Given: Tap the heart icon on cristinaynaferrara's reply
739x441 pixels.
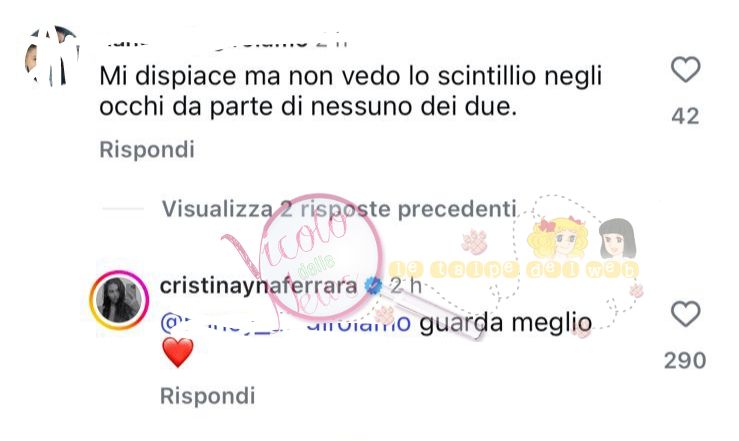Looking at the screenshot, I should [685, 314].
